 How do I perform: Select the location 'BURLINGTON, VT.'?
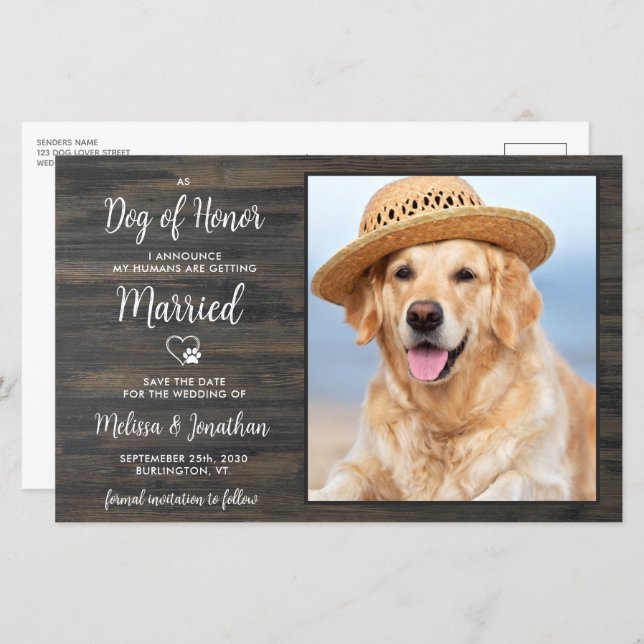[184, 471]
